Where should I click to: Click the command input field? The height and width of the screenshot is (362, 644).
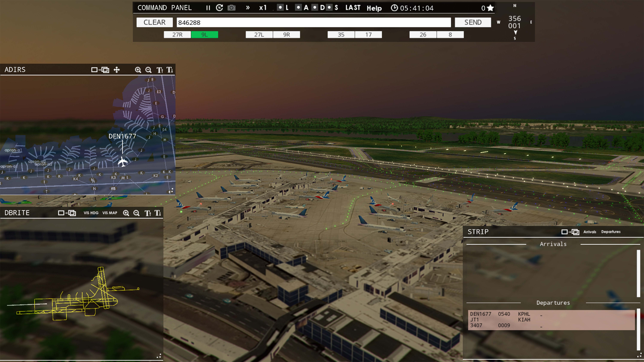[x=314, y=22]
